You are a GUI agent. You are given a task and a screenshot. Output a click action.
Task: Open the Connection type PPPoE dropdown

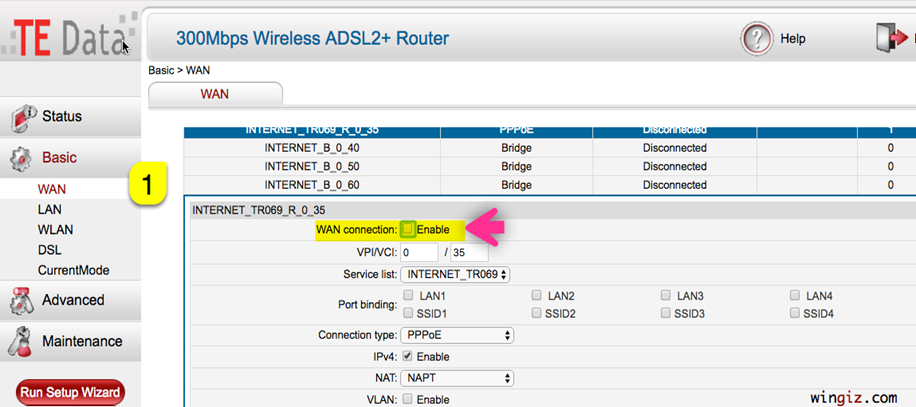point(457,335)
